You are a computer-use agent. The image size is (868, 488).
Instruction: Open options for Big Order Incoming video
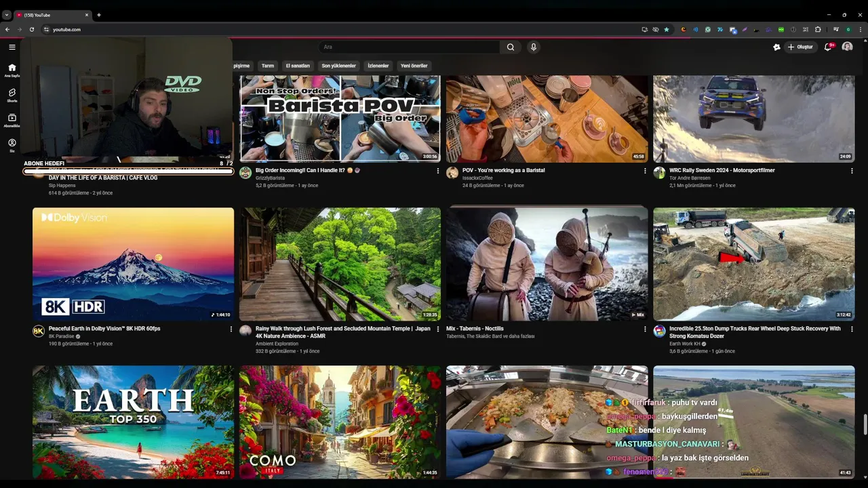(437, 171)
